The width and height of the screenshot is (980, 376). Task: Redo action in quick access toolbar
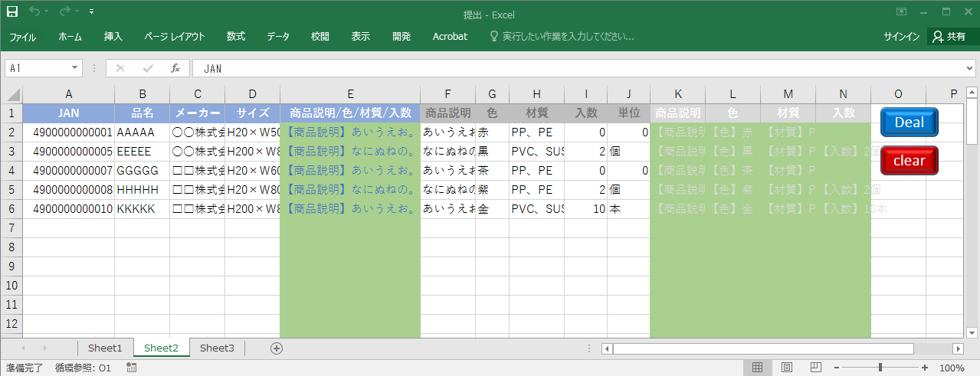[64, 11]
